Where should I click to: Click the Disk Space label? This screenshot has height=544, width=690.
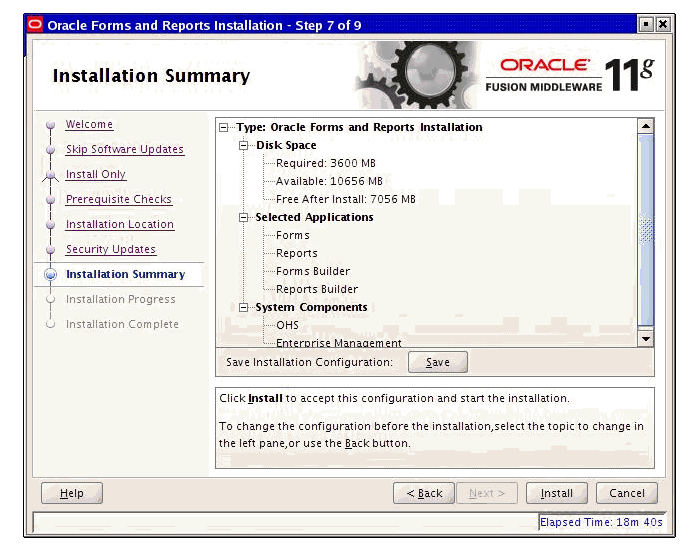[286, 145]
